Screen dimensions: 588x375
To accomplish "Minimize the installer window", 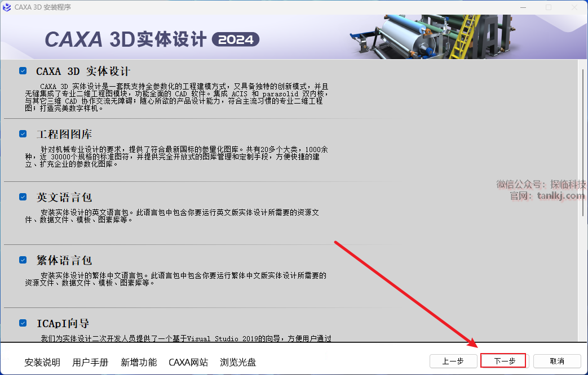I will pos(522,7).
